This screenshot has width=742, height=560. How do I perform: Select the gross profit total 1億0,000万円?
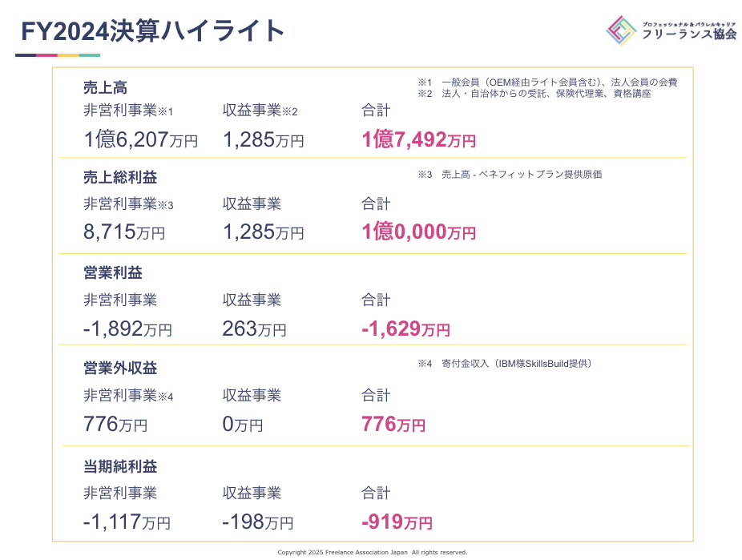point(418,232)
